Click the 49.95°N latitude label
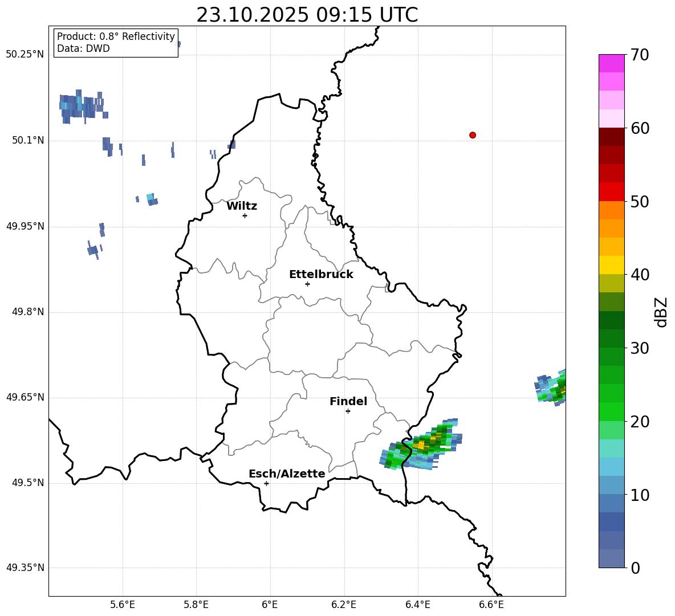675x616 pixels. 25,226
